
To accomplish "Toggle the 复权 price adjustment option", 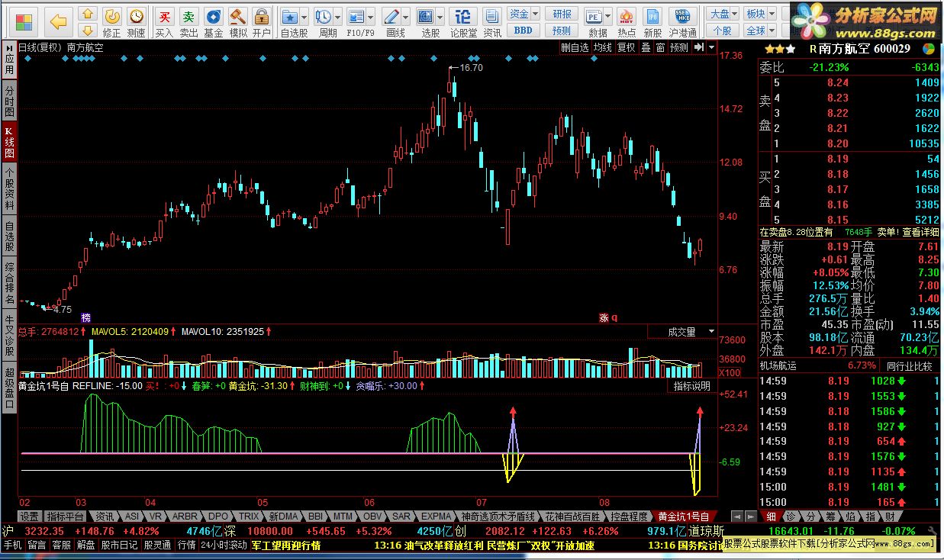I will click(627, 47).
